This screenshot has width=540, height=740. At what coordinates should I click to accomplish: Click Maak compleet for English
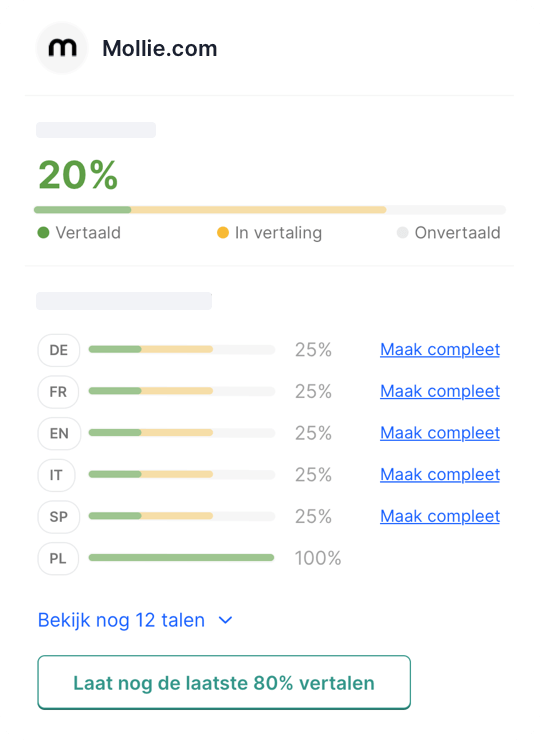point(440,433)
